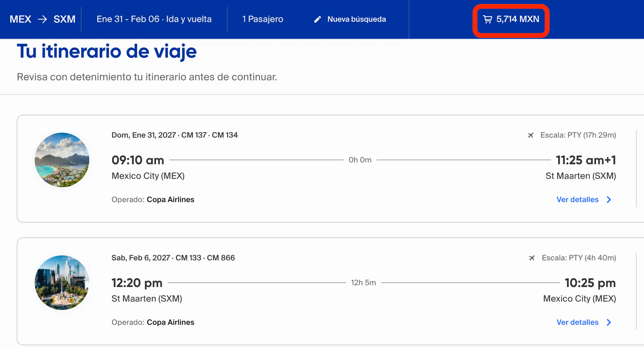Viewport: 644px width, 349px height.
Task: Expand details chevron for Jan 31 flight
Action: click(609, 200)
